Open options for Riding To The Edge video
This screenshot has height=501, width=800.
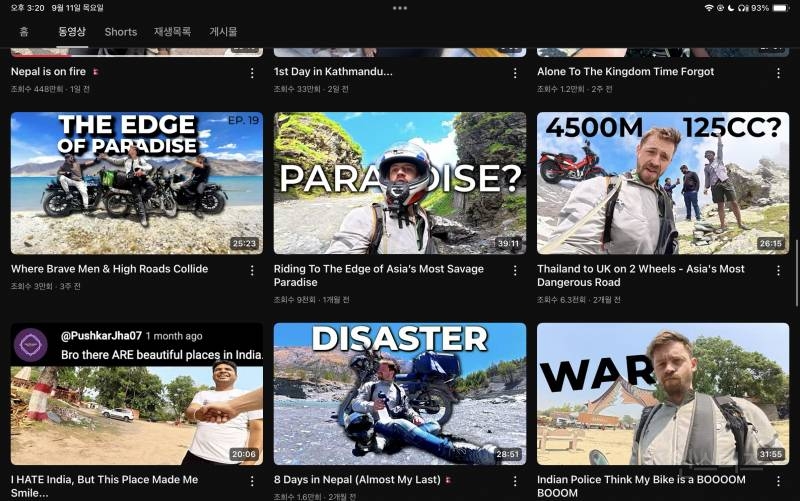tap(515, 270)
